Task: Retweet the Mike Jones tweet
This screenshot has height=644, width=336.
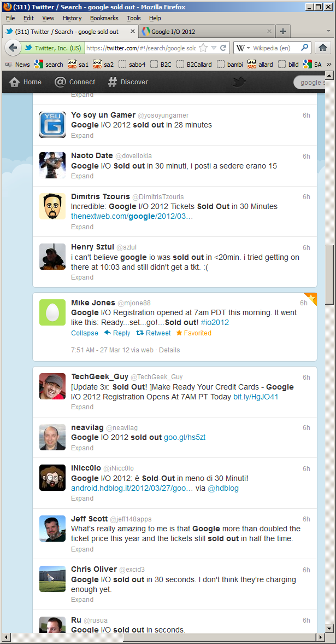Action: (153, 333)
